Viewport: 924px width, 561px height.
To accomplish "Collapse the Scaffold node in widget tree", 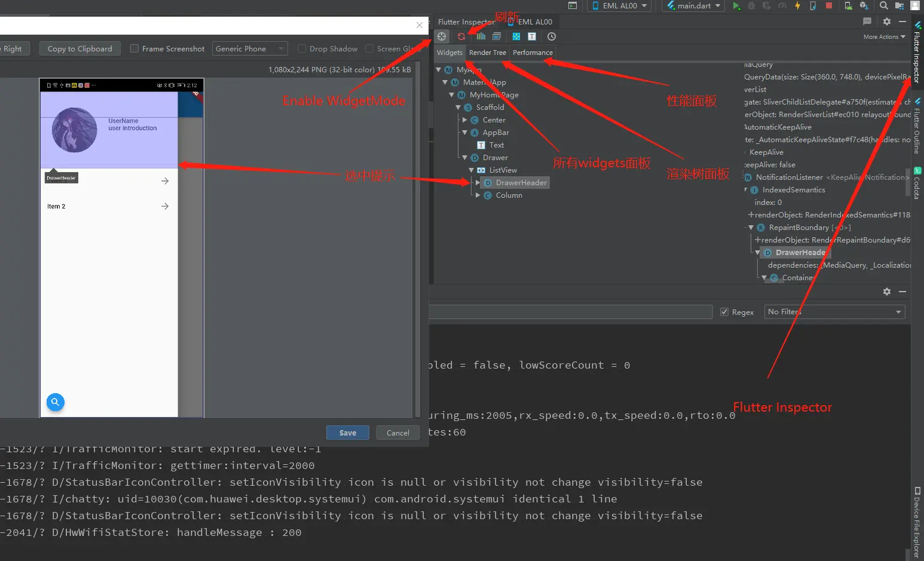I will (x=458, y=108).
